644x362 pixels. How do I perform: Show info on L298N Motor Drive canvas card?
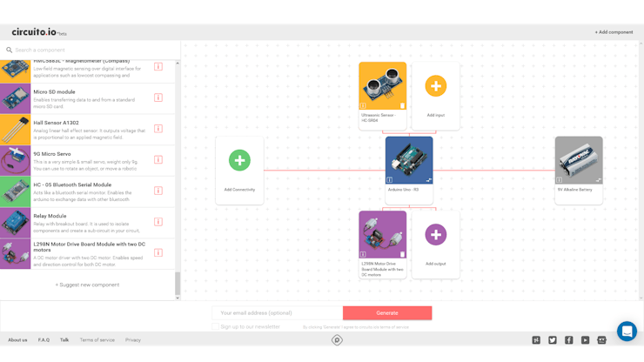coord(363,254)
